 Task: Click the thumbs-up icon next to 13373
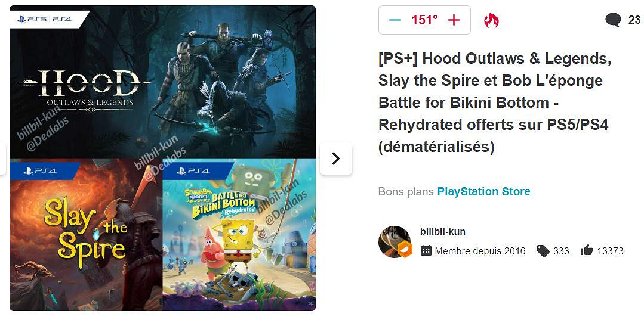pos(587,251)
